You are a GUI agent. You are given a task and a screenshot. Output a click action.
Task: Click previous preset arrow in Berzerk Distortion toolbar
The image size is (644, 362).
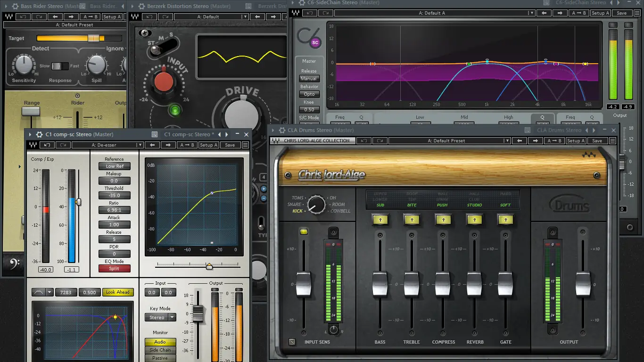(x=258, y=16)
